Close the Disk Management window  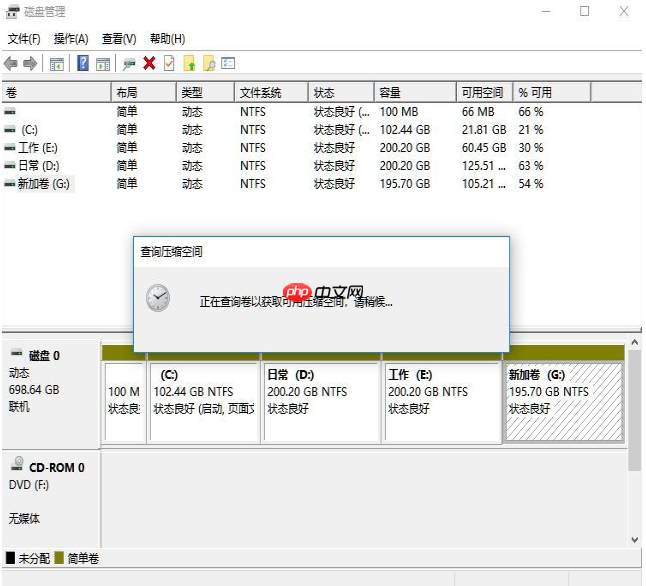[x=624, y=11]
